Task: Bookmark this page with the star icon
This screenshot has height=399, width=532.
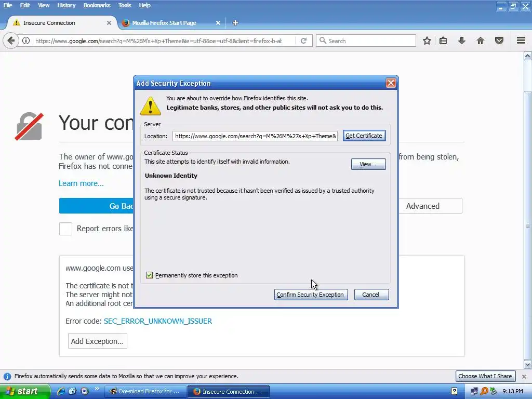Action: click(427, 41)
